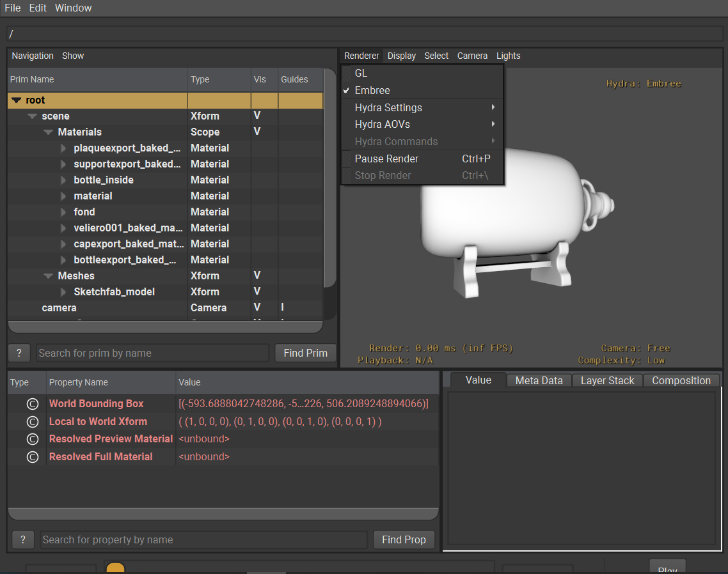The height and width of the screenshot is (574, 728).
Task: Click the computed attribute icon for Local to World Xform
Action: click(x=33, y=421)
